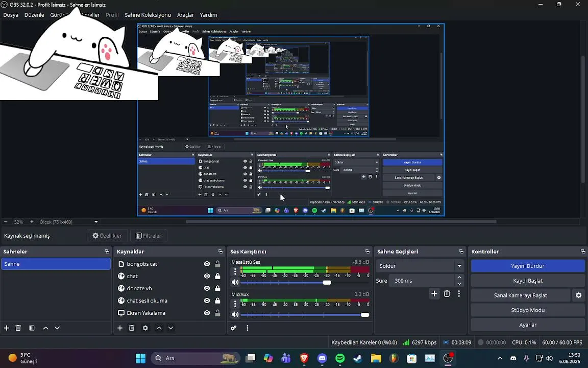This screenshot has height=368, width=588.
Task: Increase Süre duration with up arrow
Action: (x=459, y=278)
